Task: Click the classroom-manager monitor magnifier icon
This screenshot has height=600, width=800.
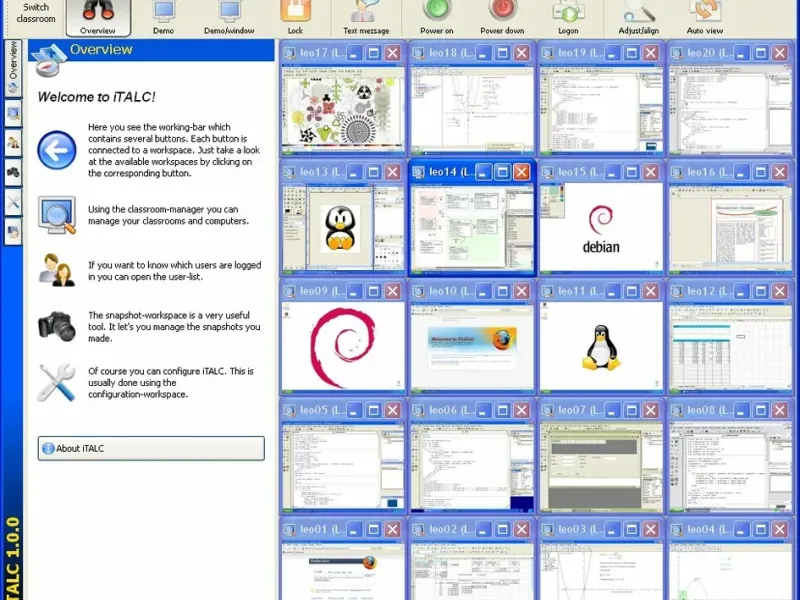Action: [57, 215]
